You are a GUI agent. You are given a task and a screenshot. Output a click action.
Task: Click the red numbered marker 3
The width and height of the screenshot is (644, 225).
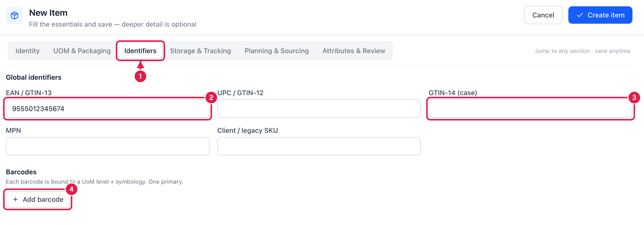click(634, 98)
